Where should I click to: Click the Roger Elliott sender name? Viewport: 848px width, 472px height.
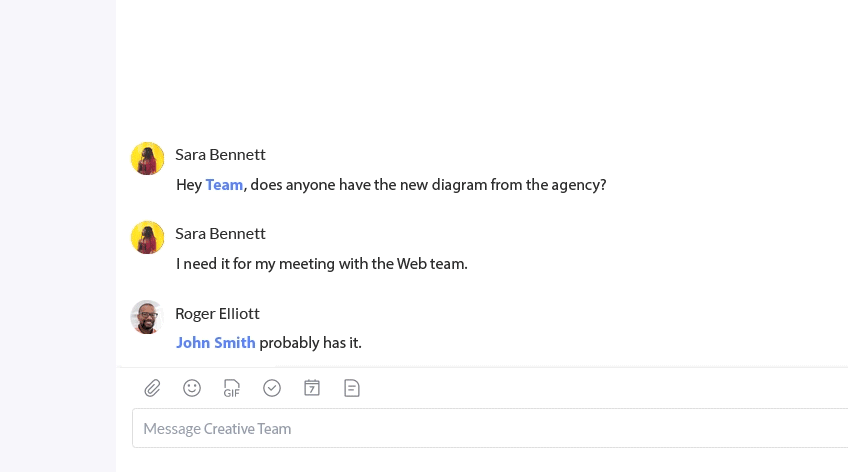point(217,314)
